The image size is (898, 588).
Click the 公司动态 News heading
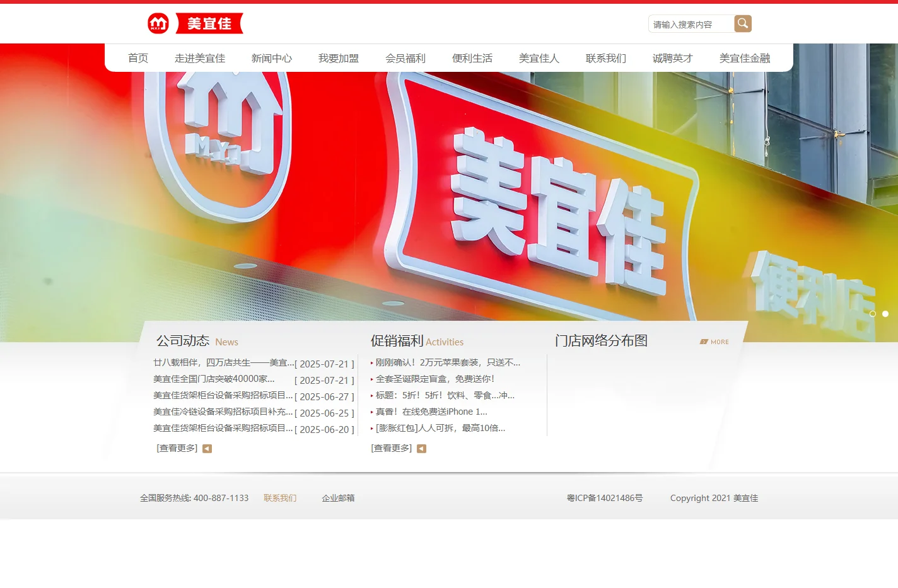(197, 341)
